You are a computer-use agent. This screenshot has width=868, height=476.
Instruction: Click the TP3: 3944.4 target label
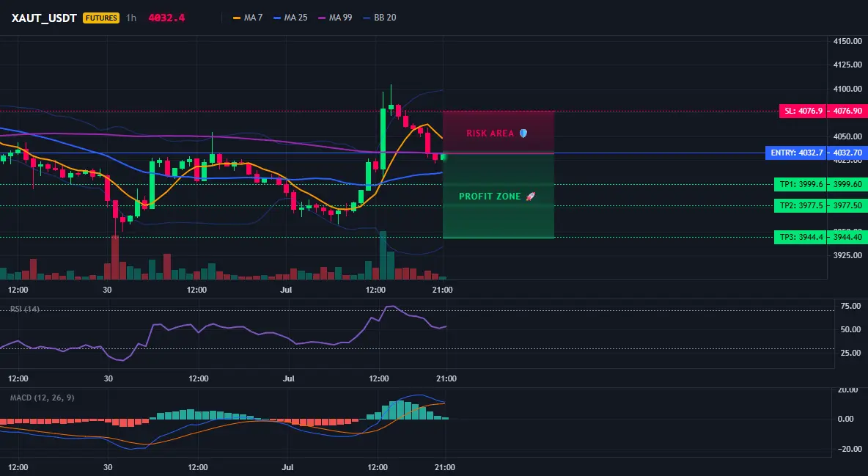[800, 237]
